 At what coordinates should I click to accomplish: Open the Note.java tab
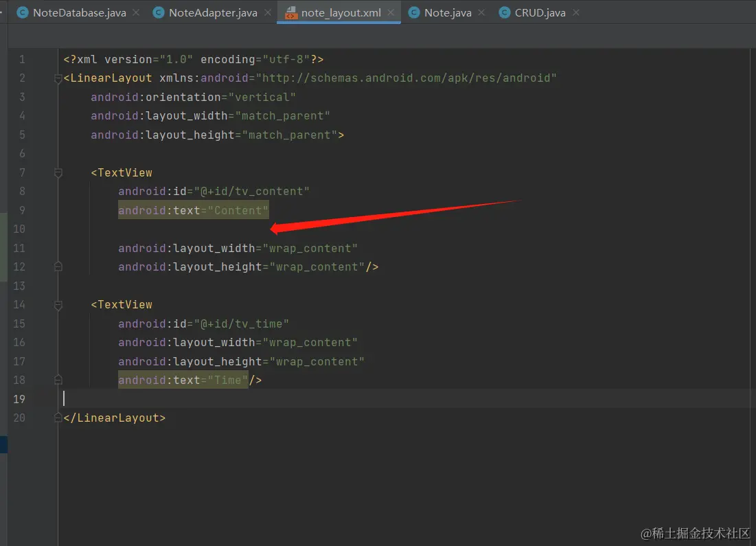(448, 12)
